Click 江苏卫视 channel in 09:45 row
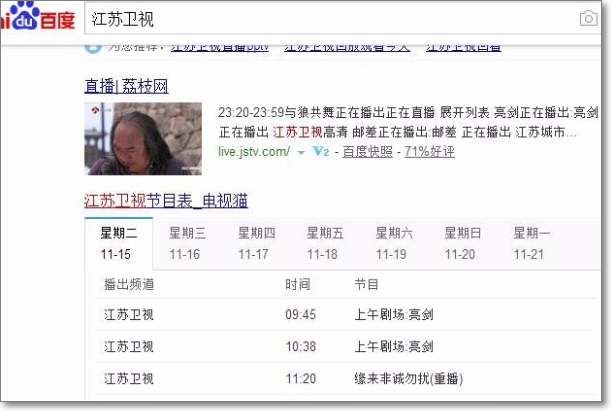611x411 pixels. (129, 314)
